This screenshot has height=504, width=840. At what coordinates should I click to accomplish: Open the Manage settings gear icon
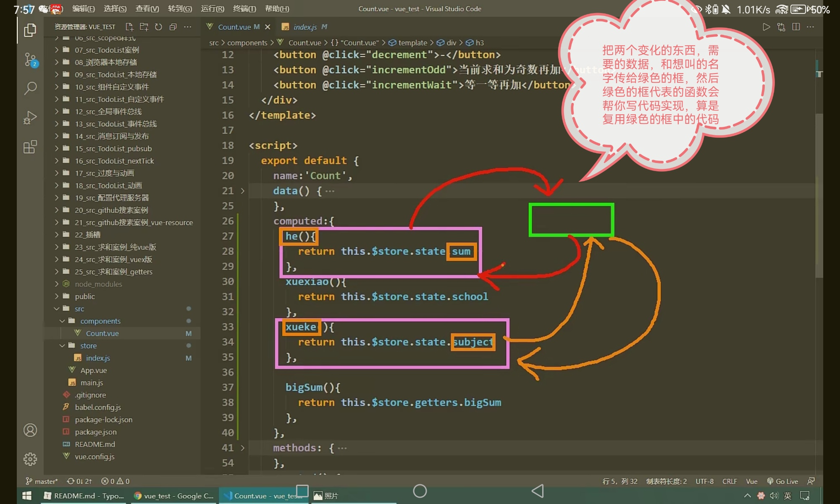[30, 459]
